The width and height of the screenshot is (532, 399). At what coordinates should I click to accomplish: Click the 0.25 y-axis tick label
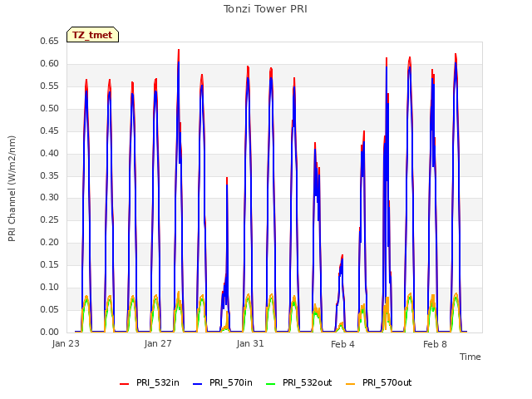50,219
